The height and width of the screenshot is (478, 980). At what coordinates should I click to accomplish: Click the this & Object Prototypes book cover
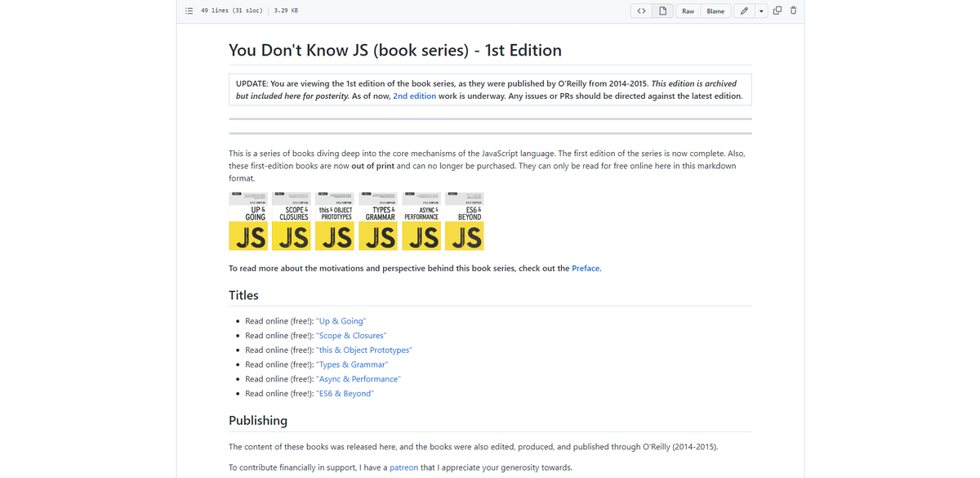(x=334, y=220)
